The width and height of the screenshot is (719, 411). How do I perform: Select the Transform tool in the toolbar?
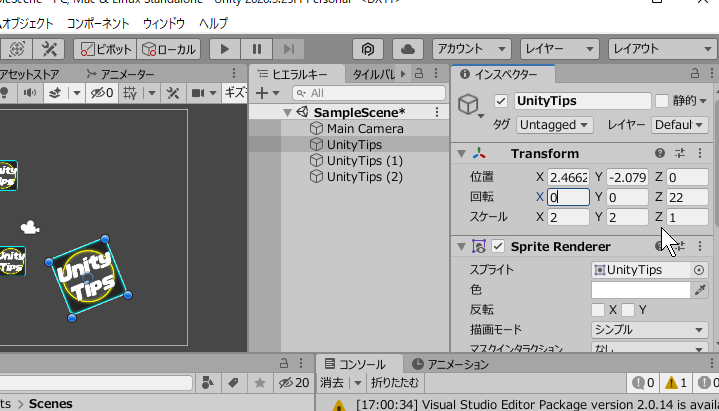tap(17, 49)
